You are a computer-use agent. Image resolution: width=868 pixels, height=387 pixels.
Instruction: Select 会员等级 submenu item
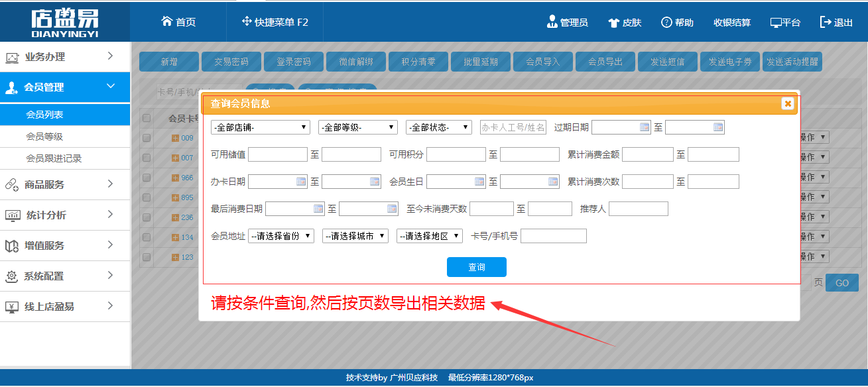coord(65,137)
